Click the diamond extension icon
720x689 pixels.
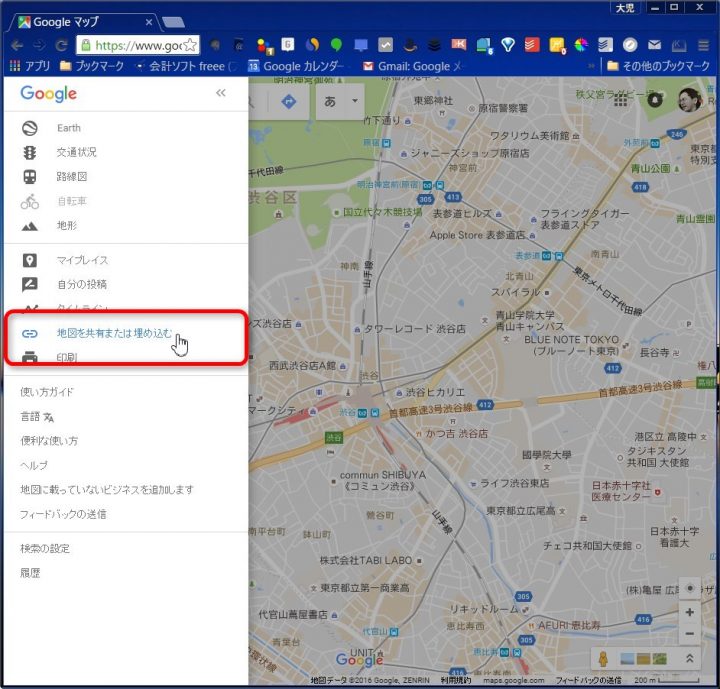point(508,45)
